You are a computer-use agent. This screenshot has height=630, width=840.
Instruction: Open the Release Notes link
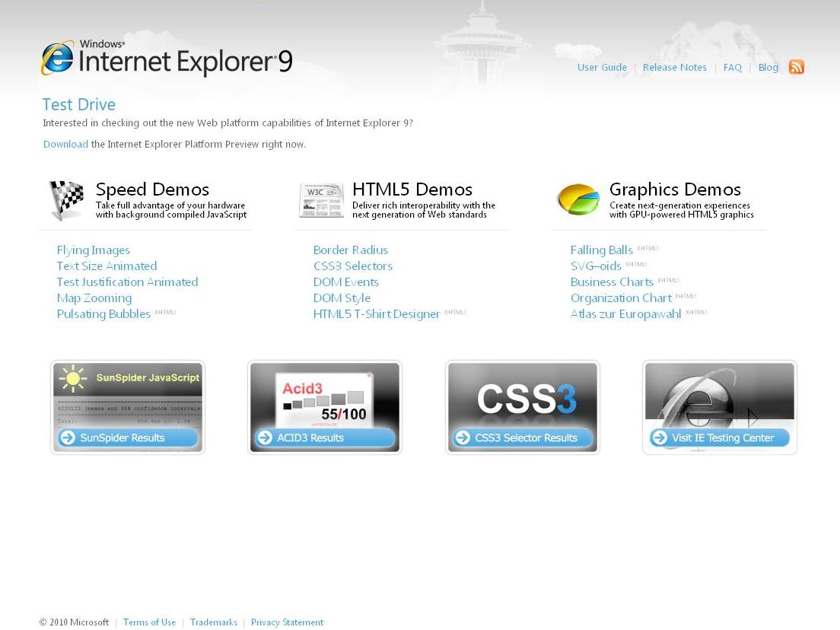[x=674, y=68]
